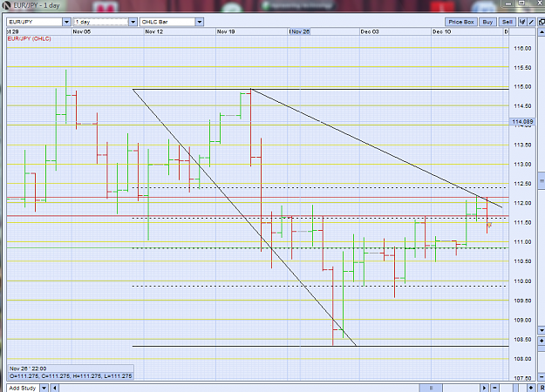Click the current price label 114.089
Screen dimensions: 545x392
tap(522, 122)
